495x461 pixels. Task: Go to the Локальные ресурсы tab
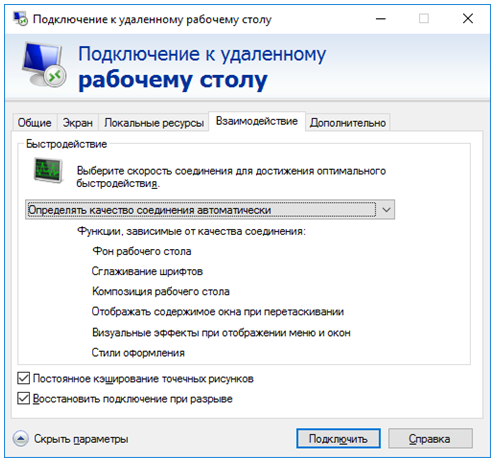pos(154,123)
